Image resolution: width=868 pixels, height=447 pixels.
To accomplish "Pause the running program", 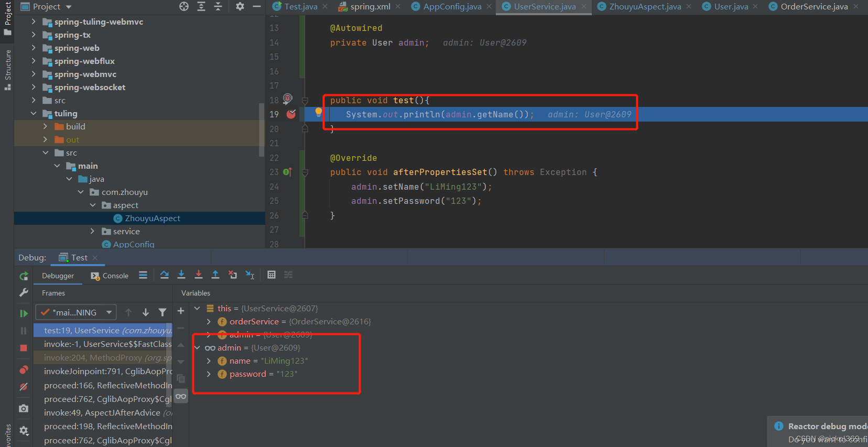I will point(24,331).
